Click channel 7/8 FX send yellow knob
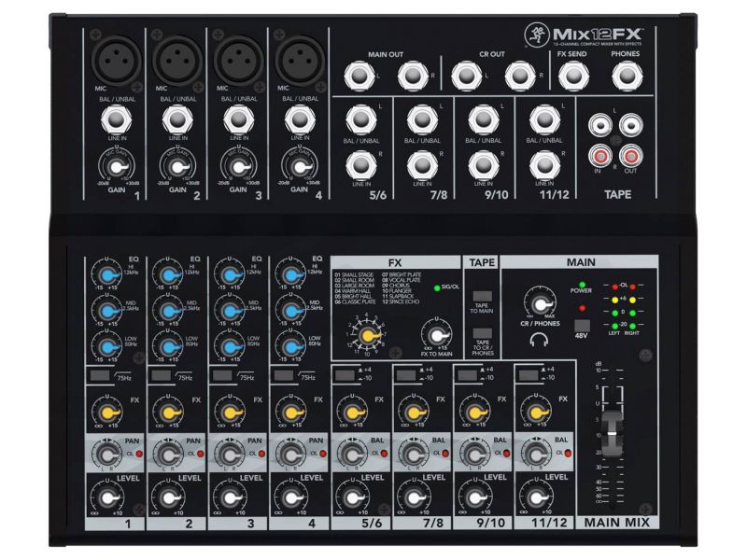 point(414,412)
